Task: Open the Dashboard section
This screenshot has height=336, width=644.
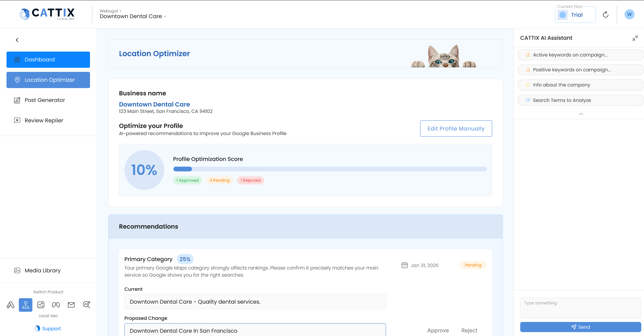Action: pyautogui.click(x=48, y=59)
